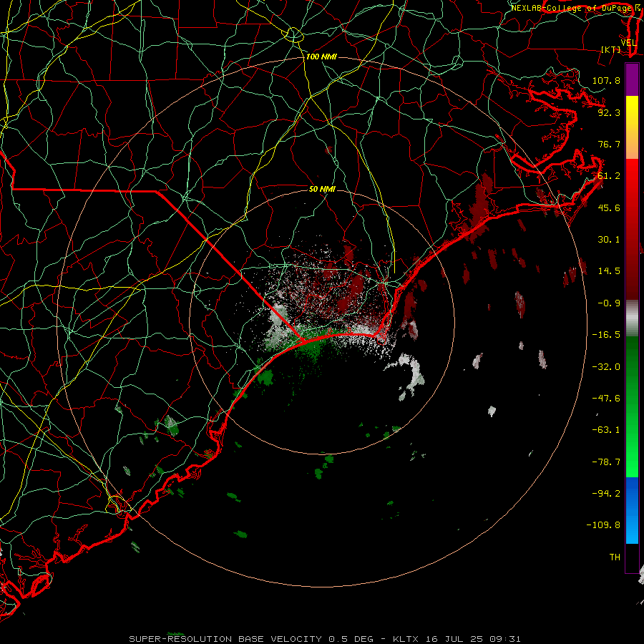Image resolution: width=644 pixels, height=644 pixels.
Task: Select the -47.6 velocity scale value
Action: tap(606, 399)
